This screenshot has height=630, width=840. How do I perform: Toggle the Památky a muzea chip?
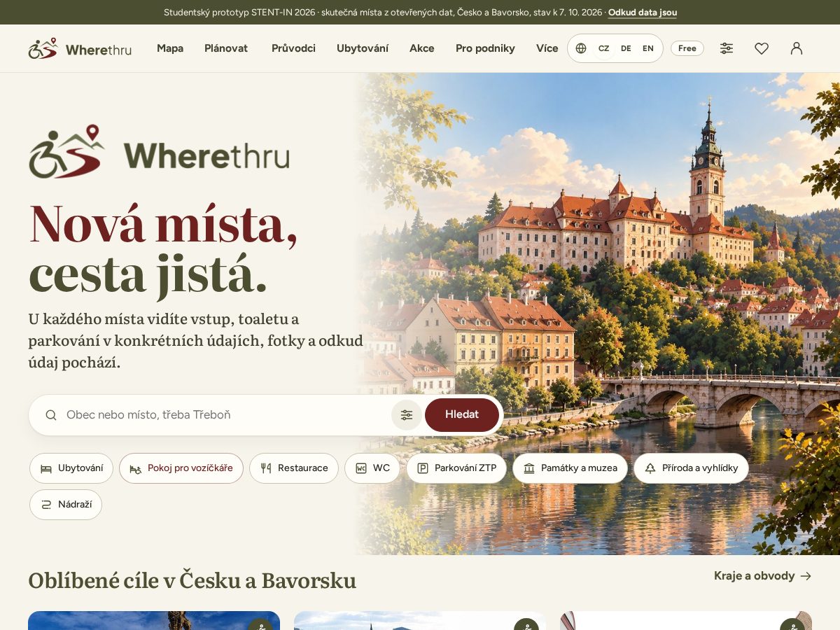point(570,468)
